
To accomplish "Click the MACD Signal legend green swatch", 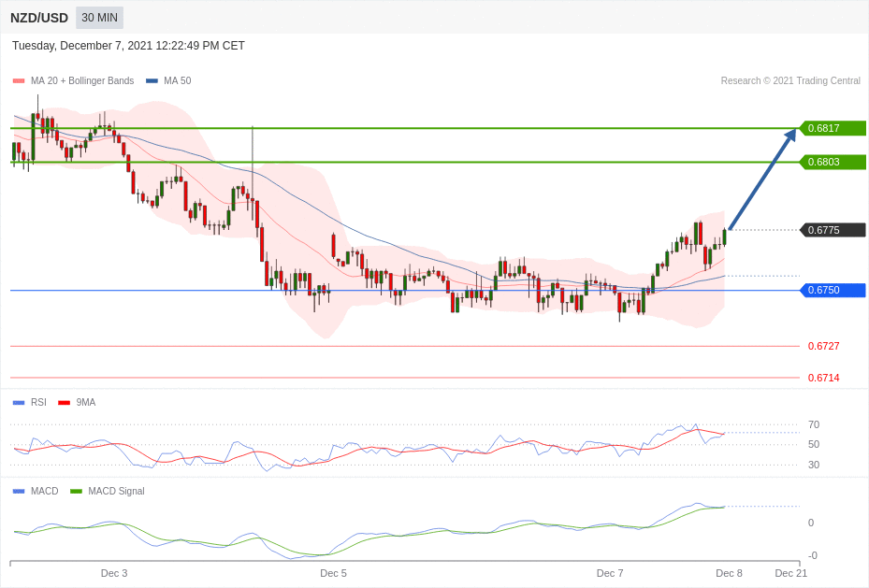I will coord(77,491).
